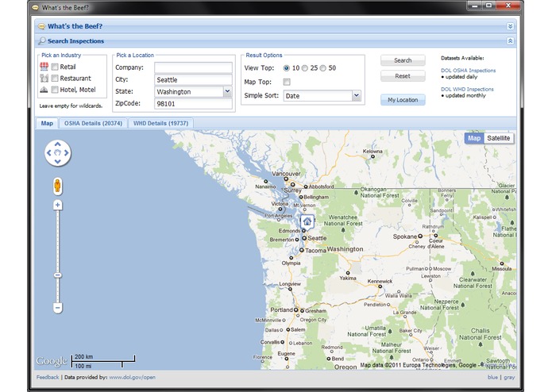Open the DOL WHD Inspections link
Screen dimensions: 552x392
point(467,90)
